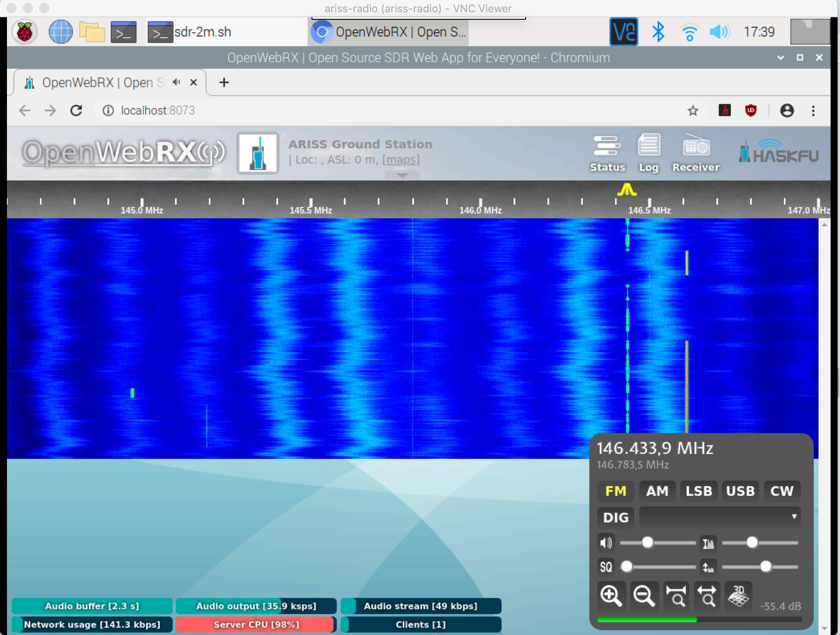Image resolution: width=840 pixels, height=635 pixels.
Task: Zoom in on the waterfall
Action: click(611, 596)
